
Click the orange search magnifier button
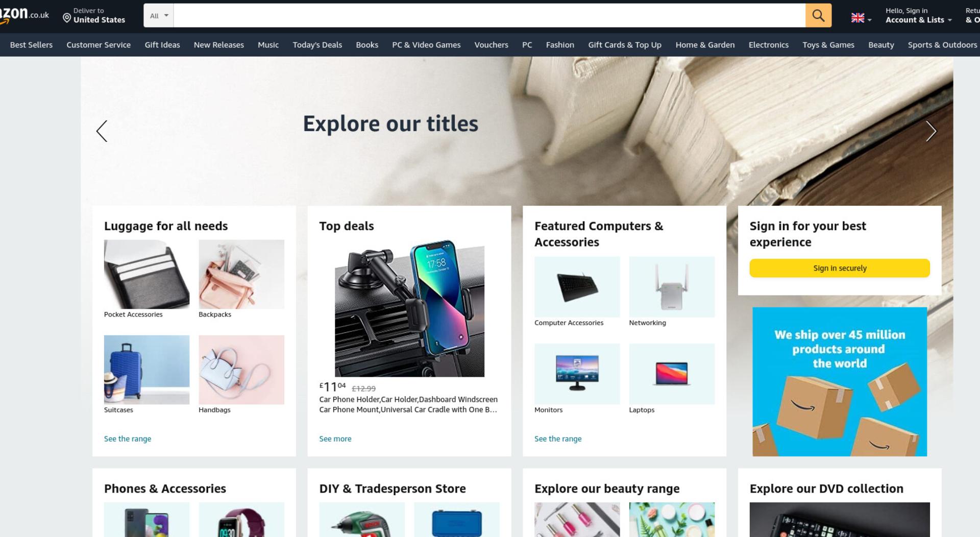point(818,15)
